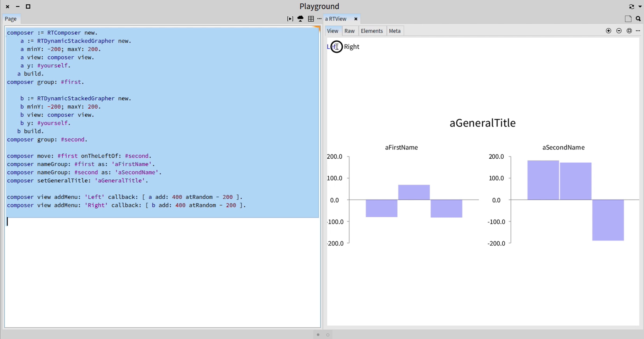Click the blank page icon in the inspector
Screen dimensions: 644x339
click(628, 19)
